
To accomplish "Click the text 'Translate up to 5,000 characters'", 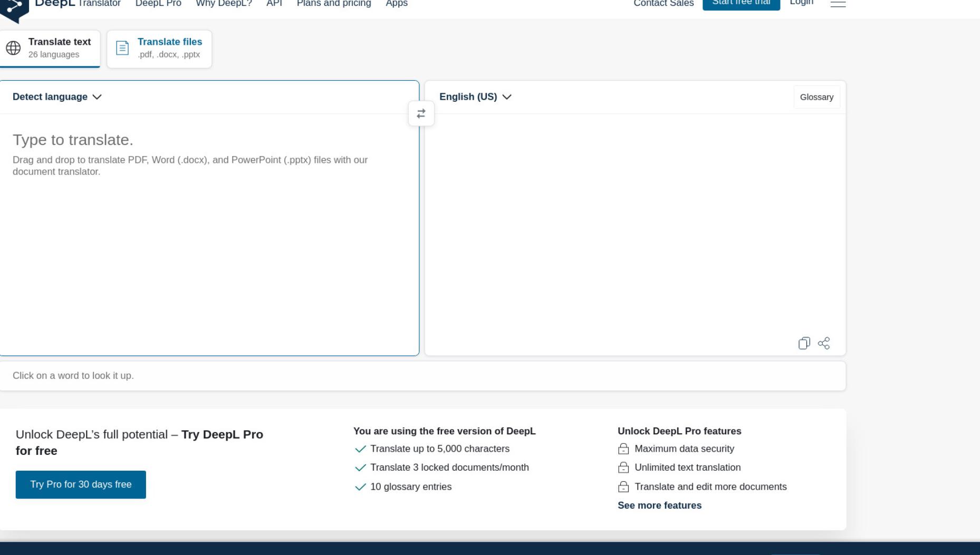I will (440, 449).
